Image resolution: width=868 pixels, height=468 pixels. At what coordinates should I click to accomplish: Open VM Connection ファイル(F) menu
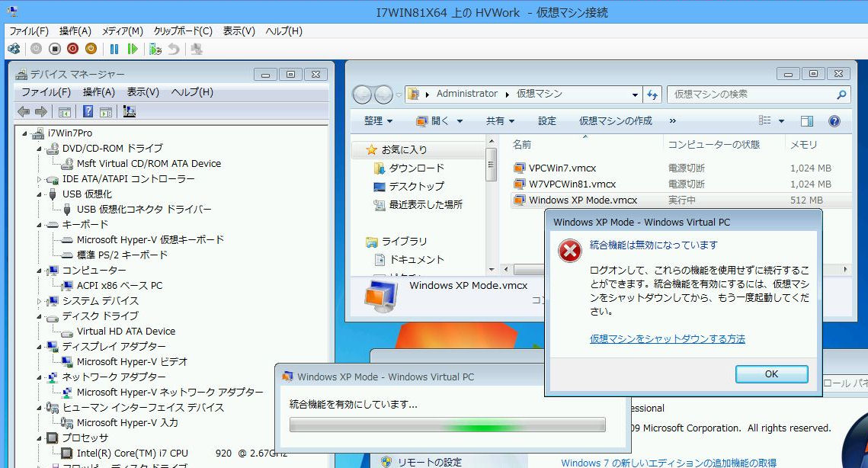click(29, 31)
